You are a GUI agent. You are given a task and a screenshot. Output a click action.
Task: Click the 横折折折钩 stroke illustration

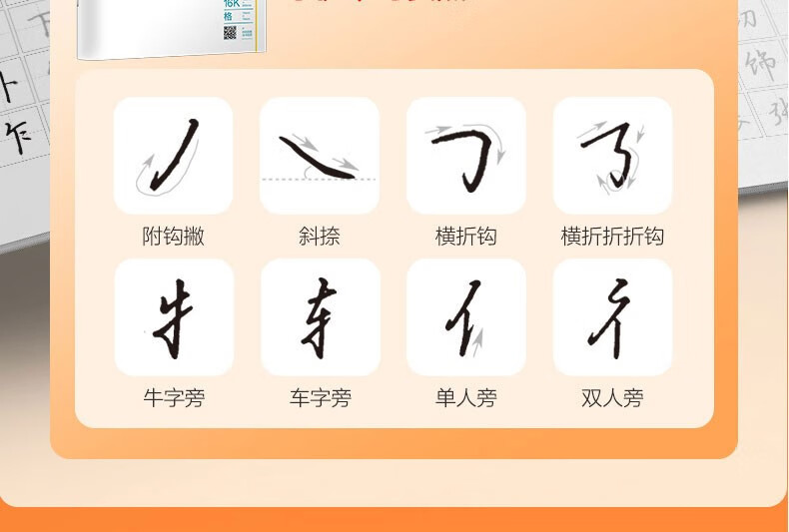coord(613,156)
